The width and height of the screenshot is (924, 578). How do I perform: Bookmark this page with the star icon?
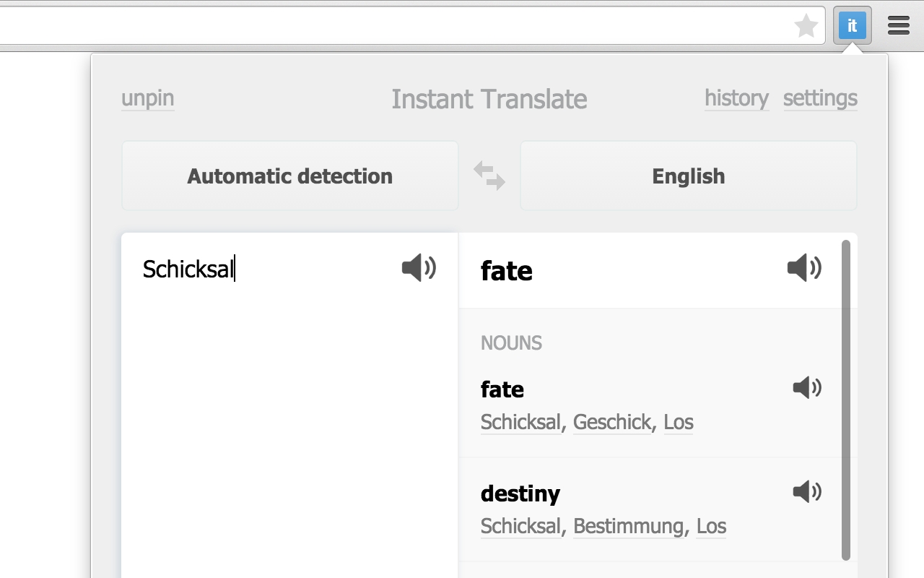tap(806, 27)
